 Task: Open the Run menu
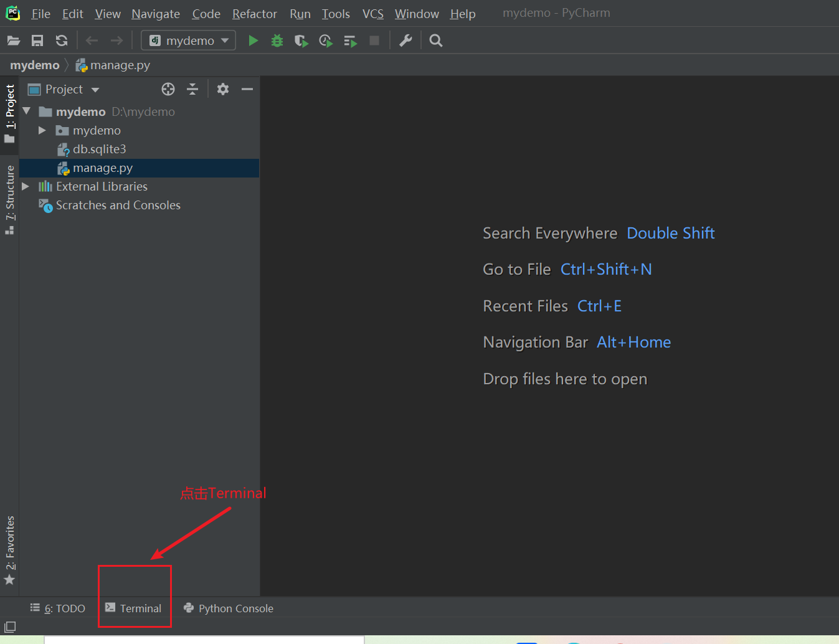tap(300, 14)
